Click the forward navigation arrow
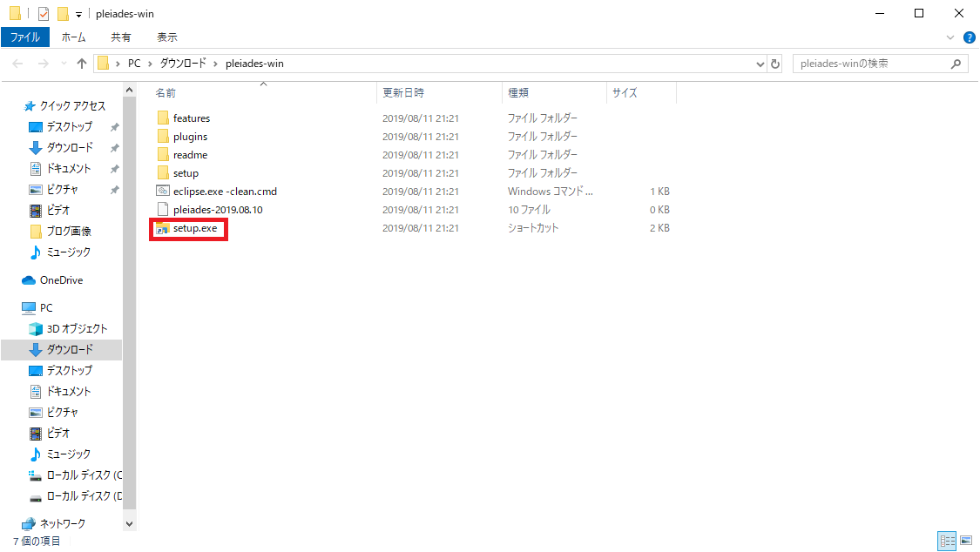Screen dimensions: 980x552 (x=44, y=64)
